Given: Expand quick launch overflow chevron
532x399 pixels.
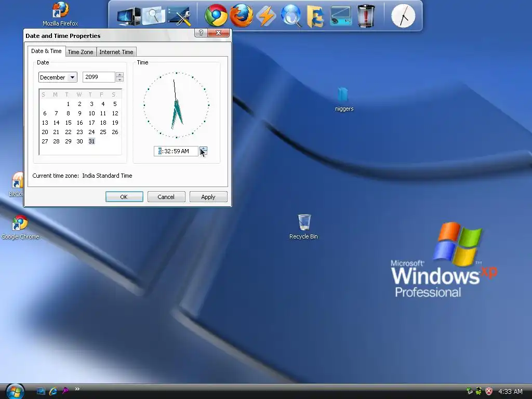Looking at the screenshot, I should pos(77,389).
